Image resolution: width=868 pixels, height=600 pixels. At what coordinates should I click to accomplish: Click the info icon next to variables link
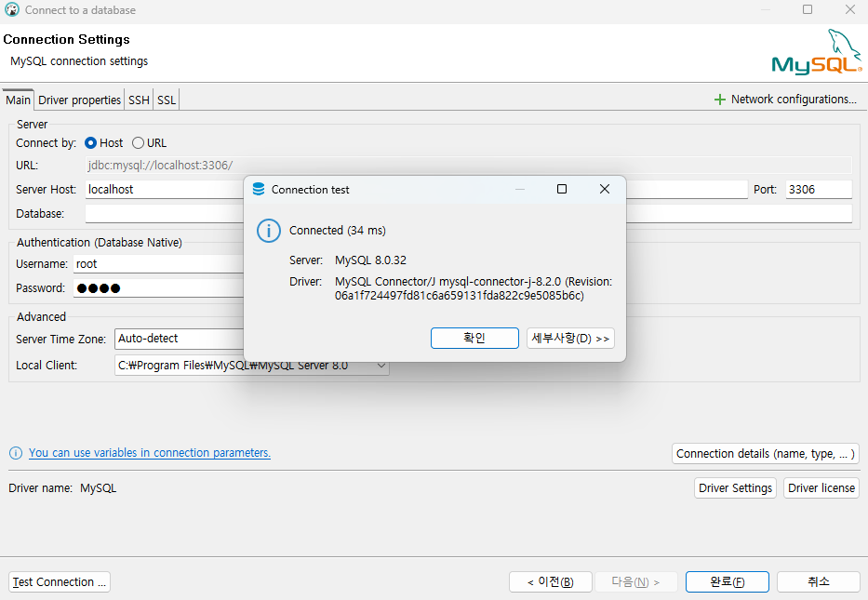point(16,453)
